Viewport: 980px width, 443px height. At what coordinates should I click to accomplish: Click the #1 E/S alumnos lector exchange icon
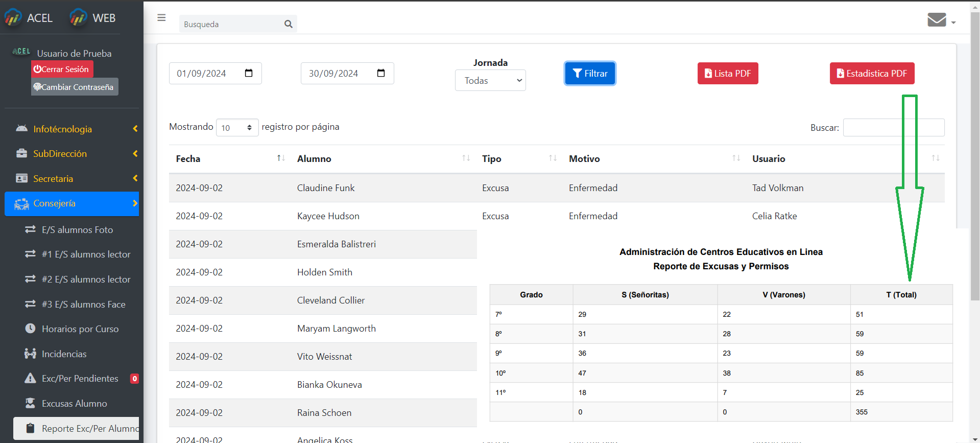click(x=30, y=254)
